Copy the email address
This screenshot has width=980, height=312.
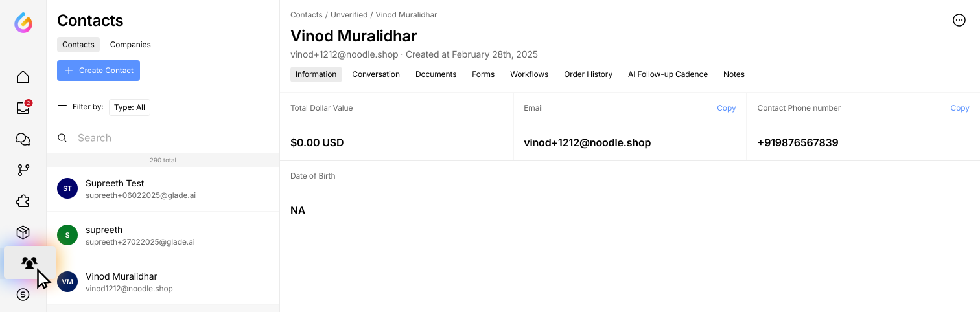point(726,108)
